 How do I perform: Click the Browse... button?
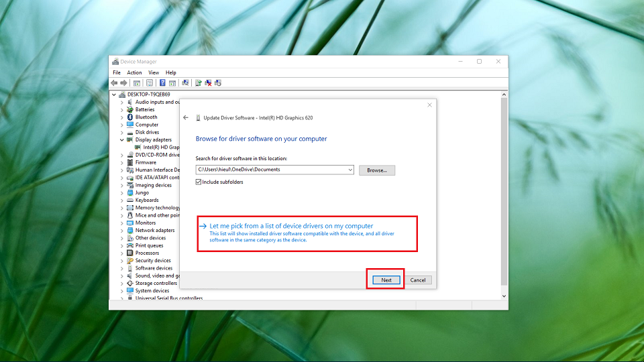click(376, 170)
